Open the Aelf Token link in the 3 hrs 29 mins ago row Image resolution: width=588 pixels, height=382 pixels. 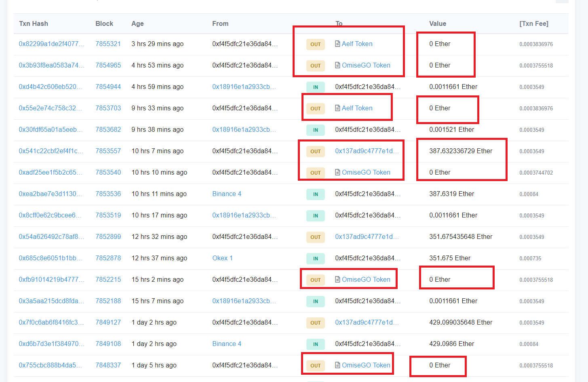tap(357, 44)
